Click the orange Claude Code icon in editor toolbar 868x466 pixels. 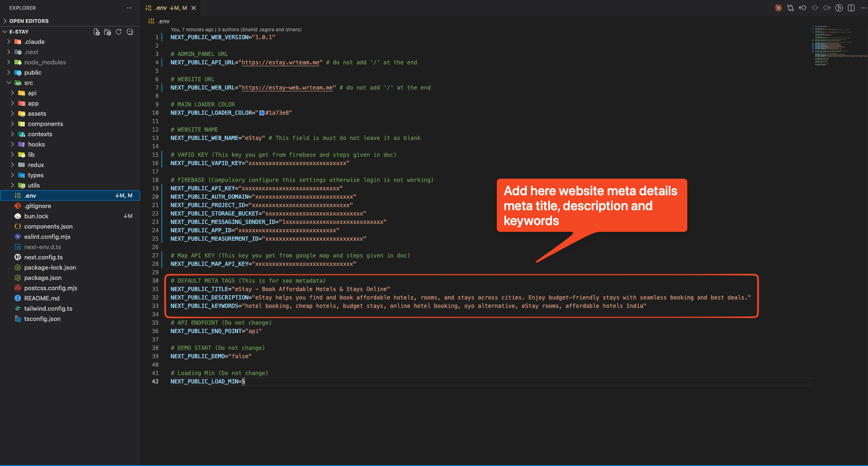coord(778,8)
